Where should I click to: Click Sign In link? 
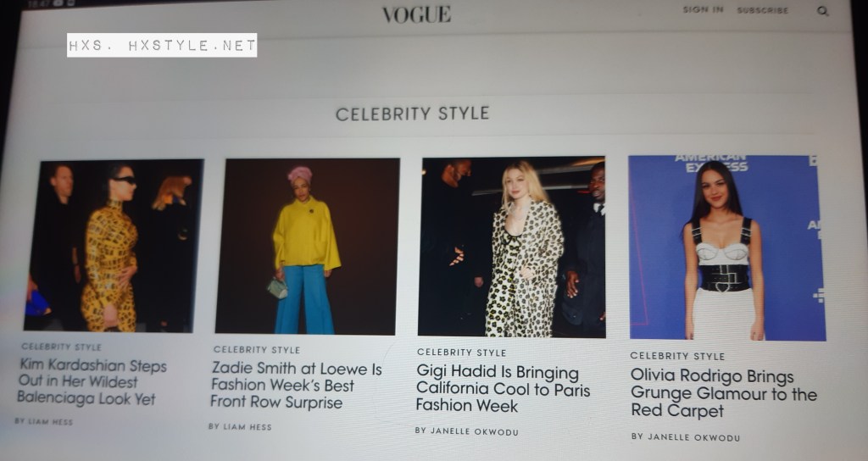[703, 9]
